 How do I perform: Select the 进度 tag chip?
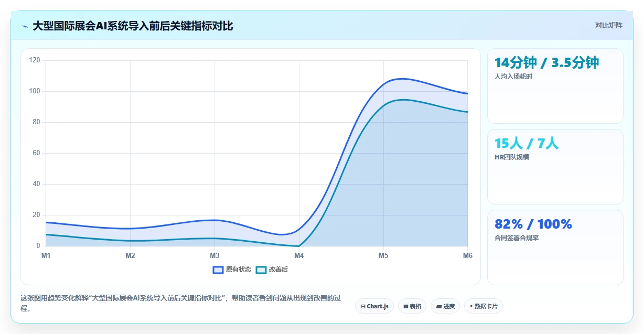point(445,306)
